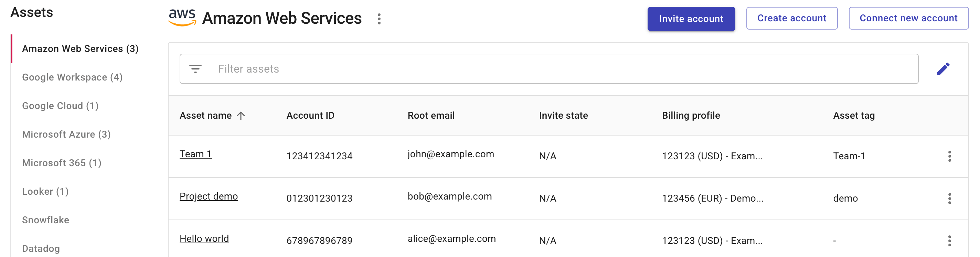
Task: Click Connect new account
Action: pyautogui.click(x=908, y=18)
